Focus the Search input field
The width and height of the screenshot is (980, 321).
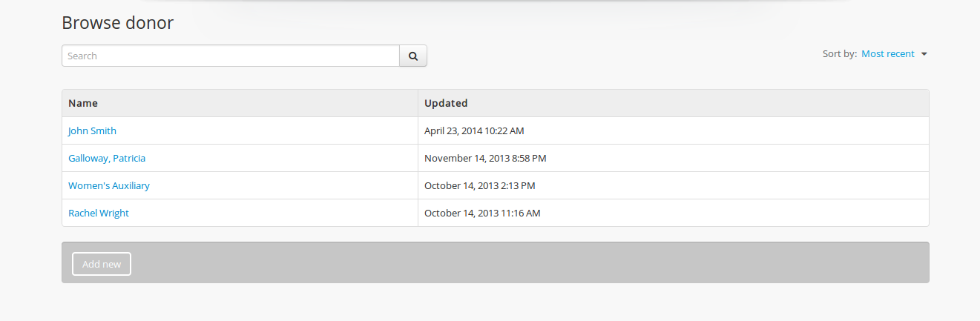(231, 56)
